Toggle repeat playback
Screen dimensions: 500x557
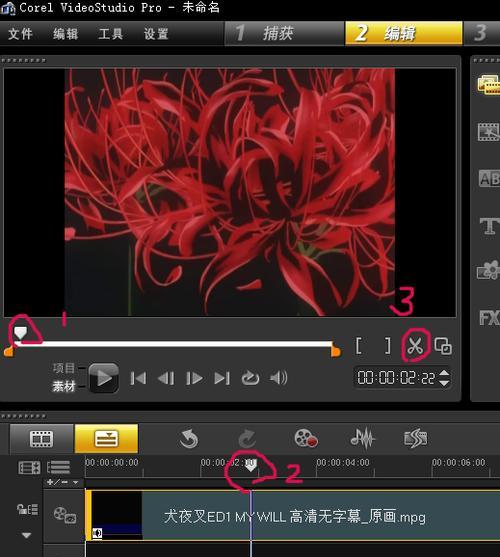[250, 378]
